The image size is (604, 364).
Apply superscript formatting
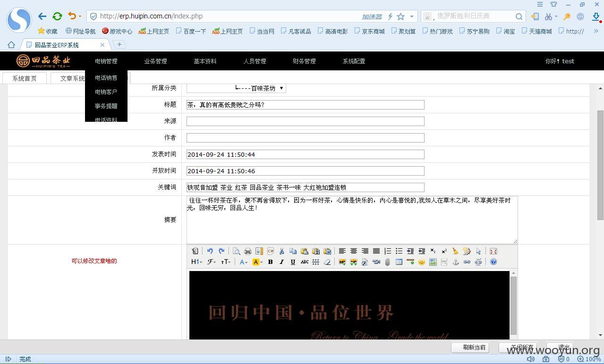444,251
